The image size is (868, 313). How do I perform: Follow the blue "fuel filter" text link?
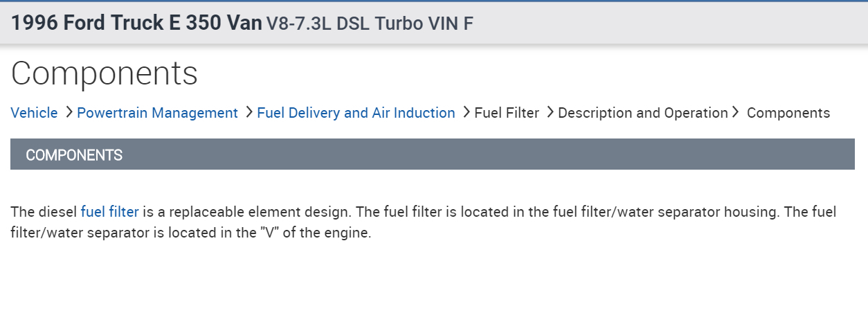pyautogui.click(x=109, y=212)
